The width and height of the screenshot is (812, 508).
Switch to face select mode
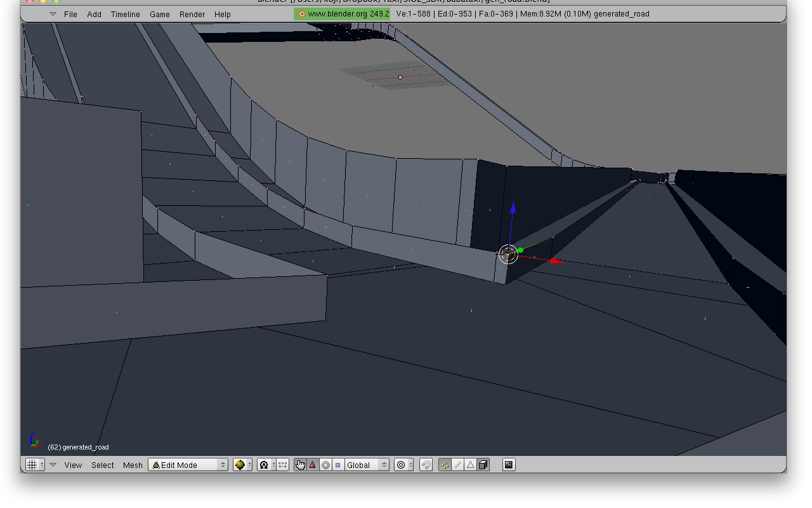pos(470,465)
